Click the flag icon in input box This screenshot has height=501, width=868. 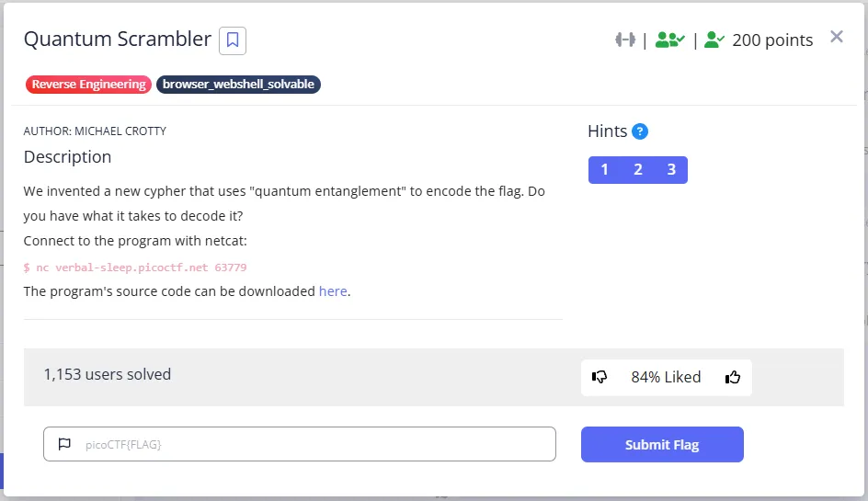coord(64,444)
